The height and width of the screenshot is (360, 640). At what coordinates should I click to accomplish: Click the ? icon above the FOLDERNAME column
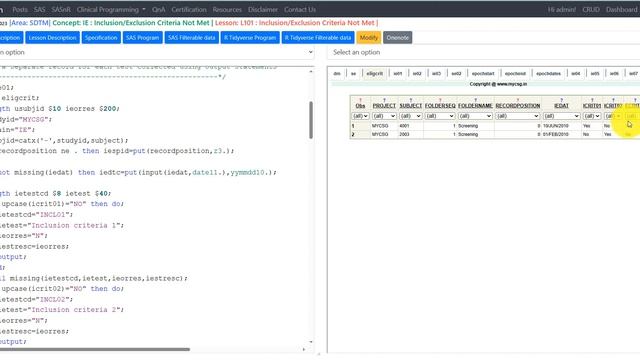(475, 100)
